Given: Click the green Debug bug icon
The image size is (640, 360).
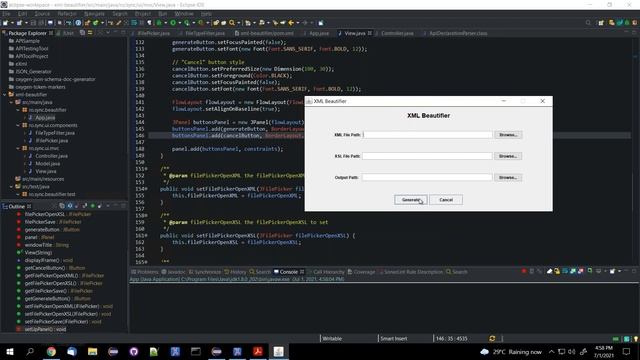Looking at the screenshot, I should click(159, 23).
